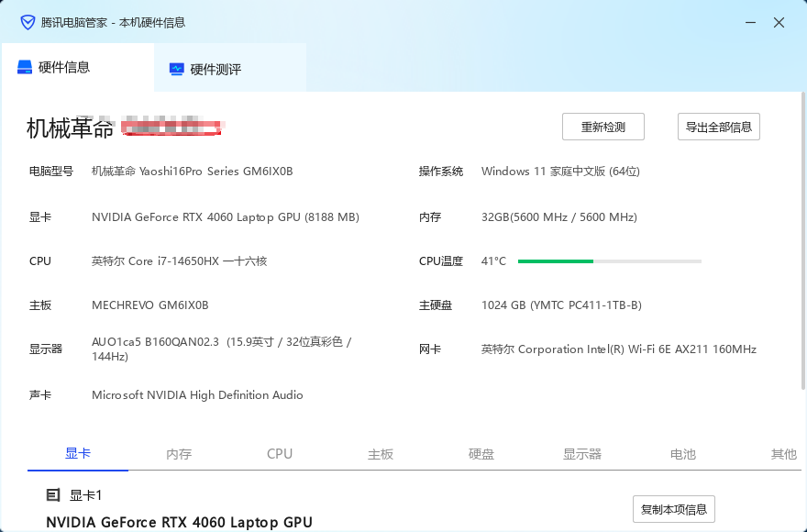Select the 电池 detail tab
This screenshot has width=807, height=532.
point(683,454)
